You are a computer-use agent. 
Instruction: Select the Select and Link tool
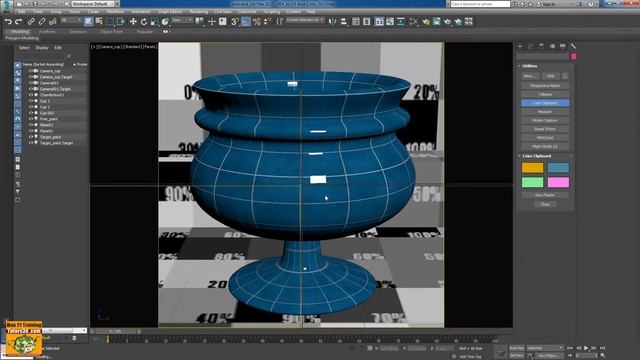31,22
